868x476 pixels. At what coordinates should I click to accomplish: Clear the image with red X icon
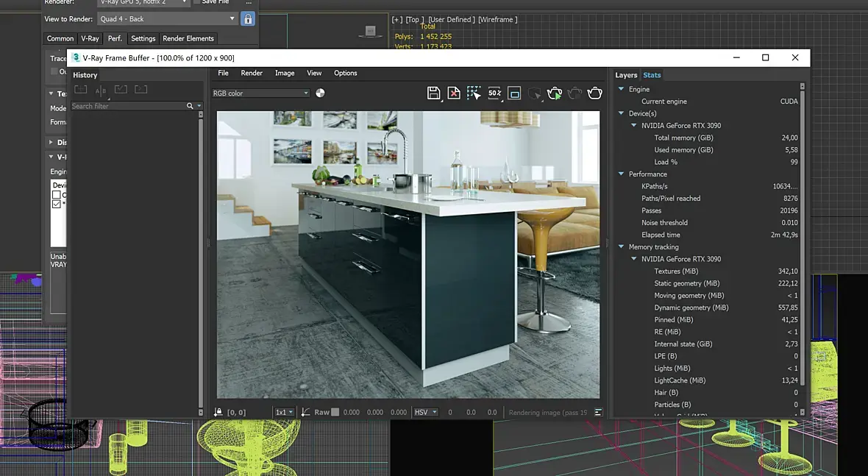pos(454,93)
